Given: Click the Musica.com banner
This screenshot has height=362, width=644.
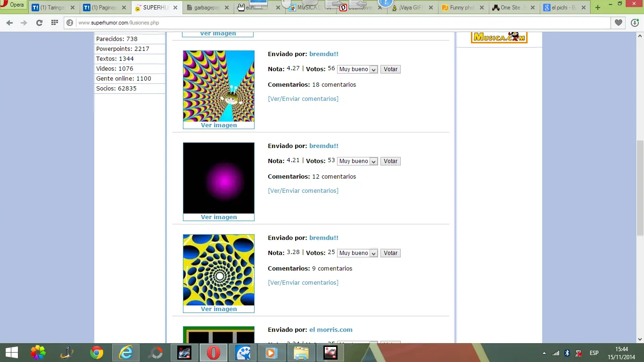Looking at the screenshot, I should coord(499,37).
